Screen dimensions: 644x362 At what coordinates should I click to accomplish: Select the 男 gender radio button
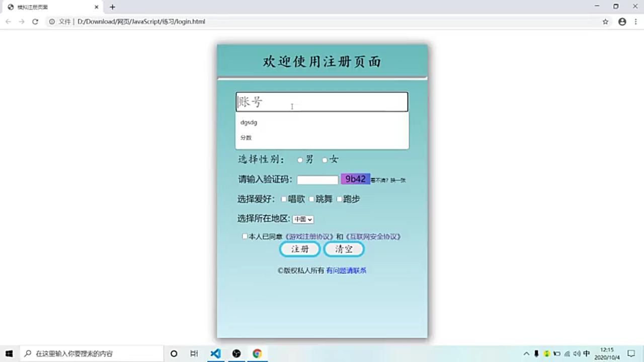(300, 160)
